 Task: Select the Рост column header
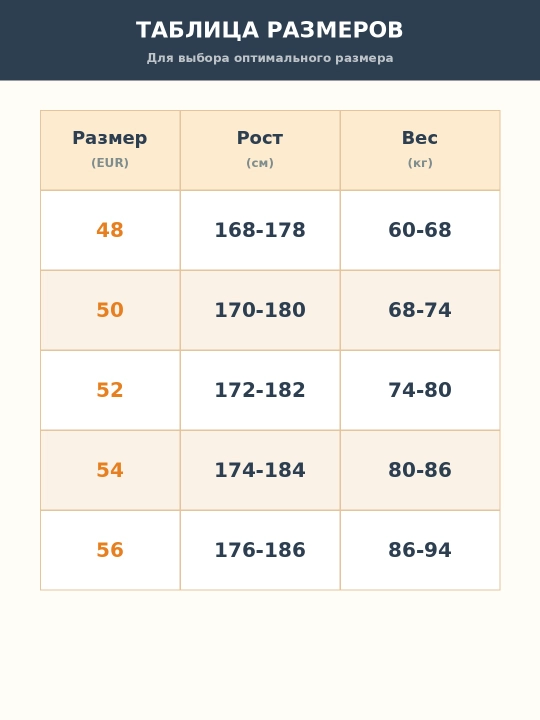(260, 150)
